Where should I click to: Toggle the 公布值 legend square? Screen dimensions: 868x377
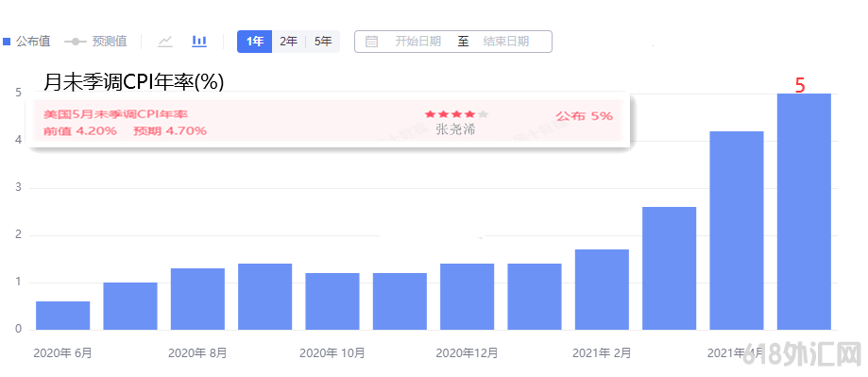[7, 42]
